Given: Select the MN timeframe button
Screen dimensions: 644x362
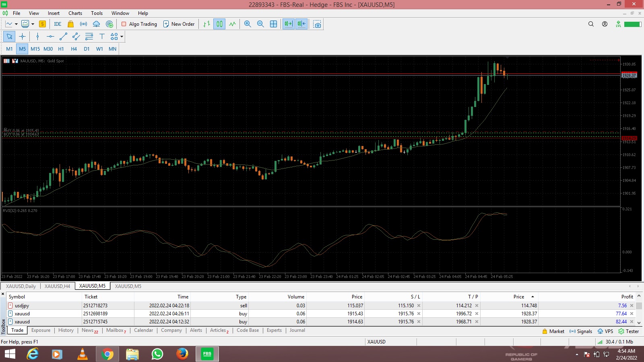Looking at the screenshot, I should pyautogui.click(x=112, y=49).
